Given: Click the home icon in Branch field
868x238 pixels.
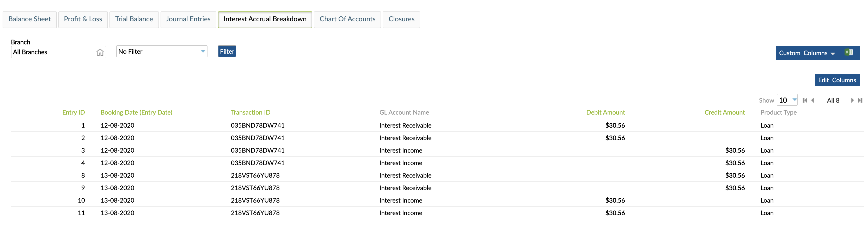Looking at the screenshot, I should (x=100, y=52).
